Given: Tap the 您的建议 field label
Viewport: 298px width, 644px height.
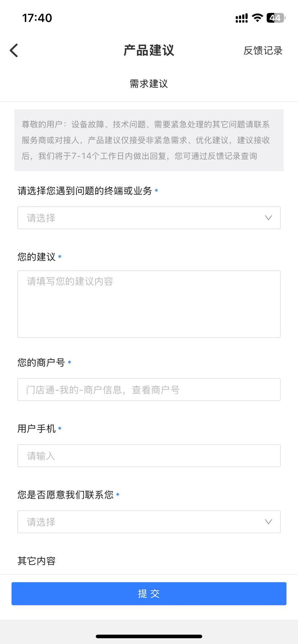Looking at the screenshot, I should click(36, 257).
